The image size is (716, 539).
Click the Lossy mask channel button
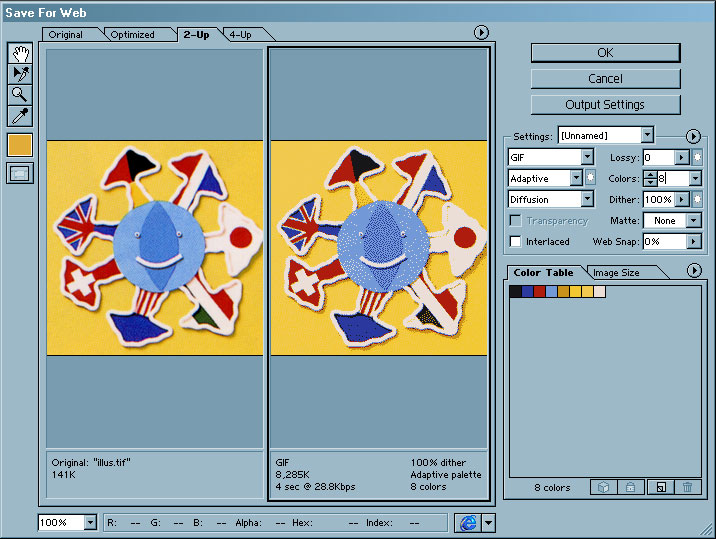697,158
